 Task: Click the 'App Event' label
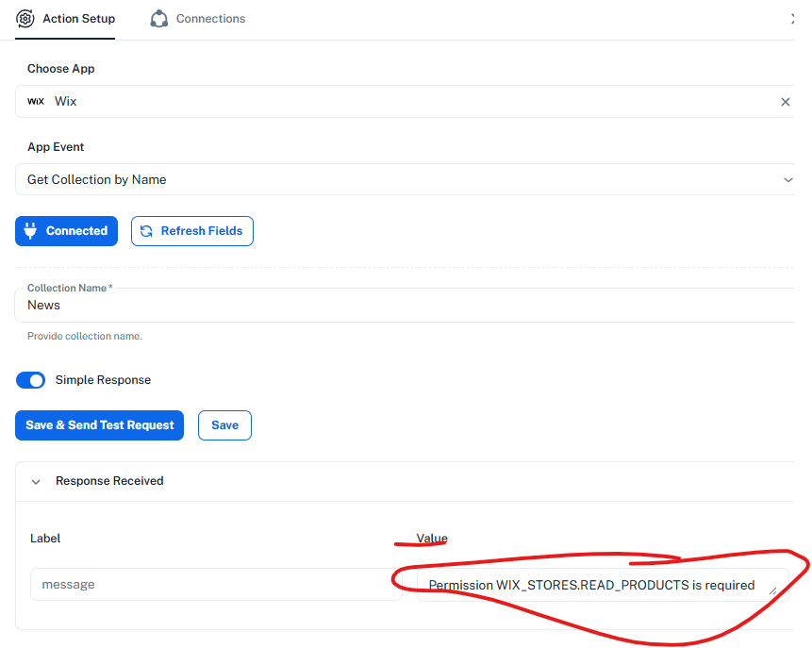tap(56, 147)
